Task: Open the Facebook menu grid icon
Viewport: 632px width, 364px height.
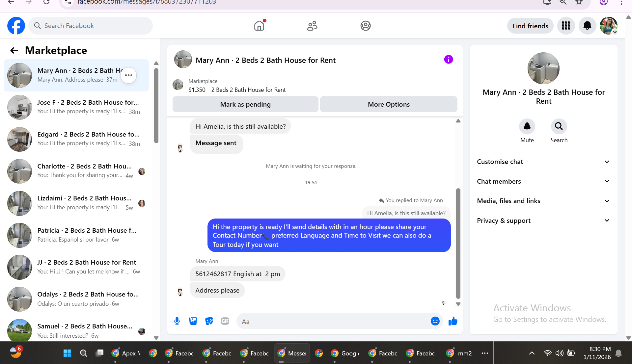Action: point(566,26)
